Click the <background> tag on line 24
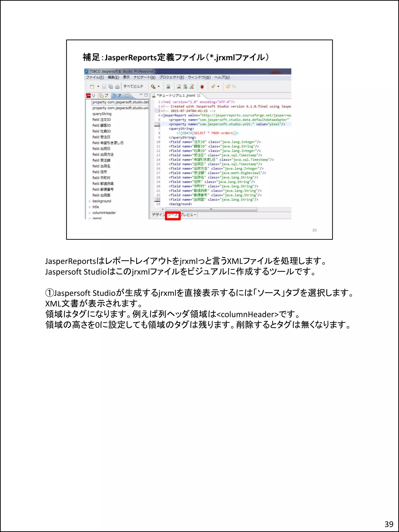 click(x=180, y=204)
